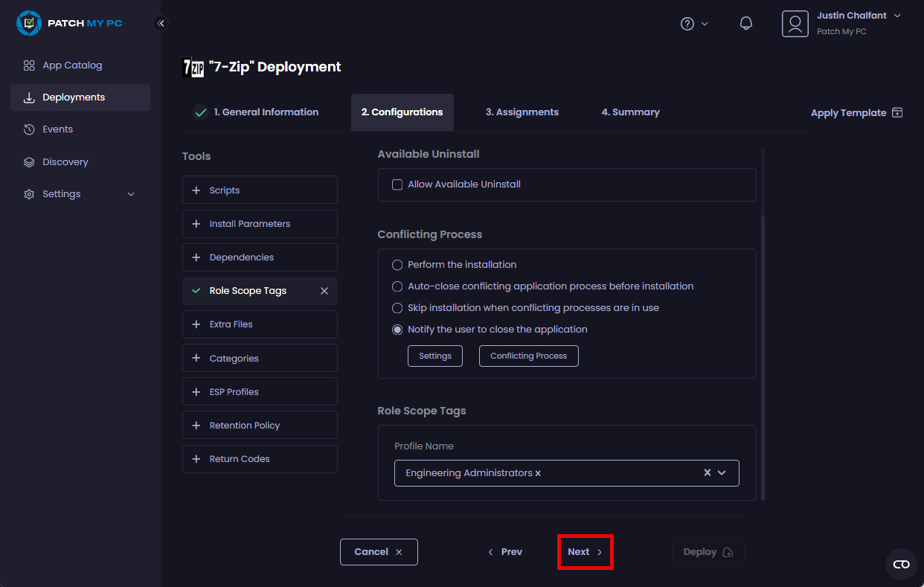Remove the Engineering Administrators tag
This screenshot has height=587, width=924.
coord(538,473)
